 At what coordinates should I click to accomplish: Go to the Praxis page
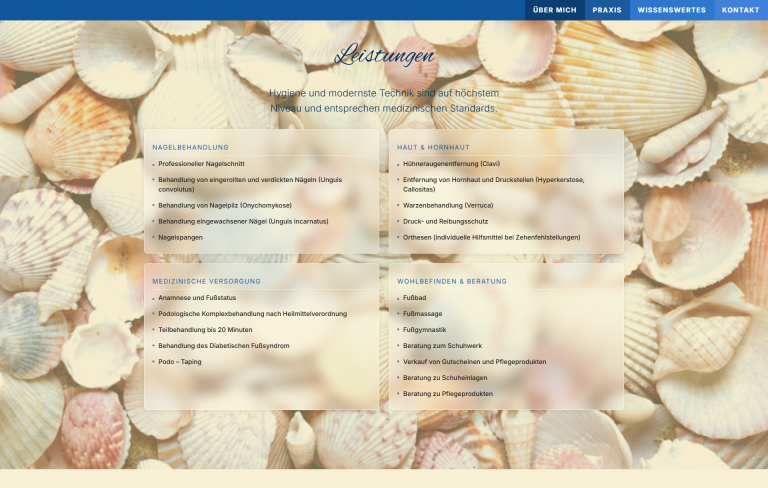click(607, 10)
